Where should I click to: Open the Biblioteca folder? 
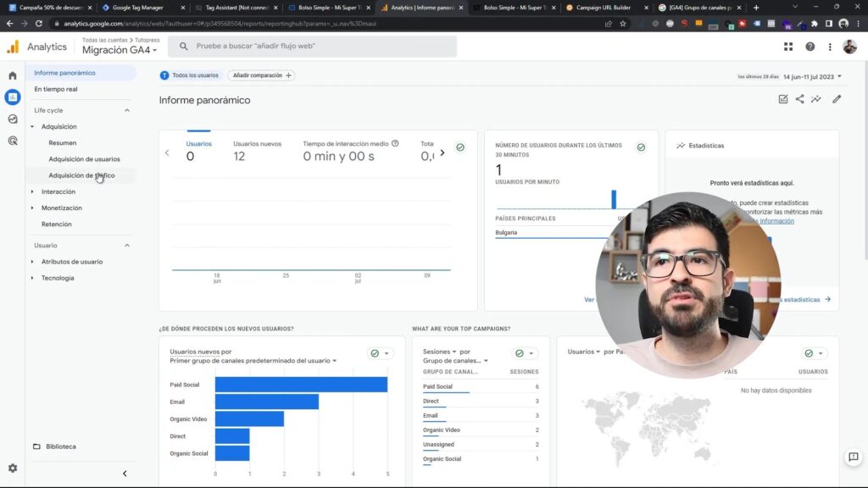55,446
